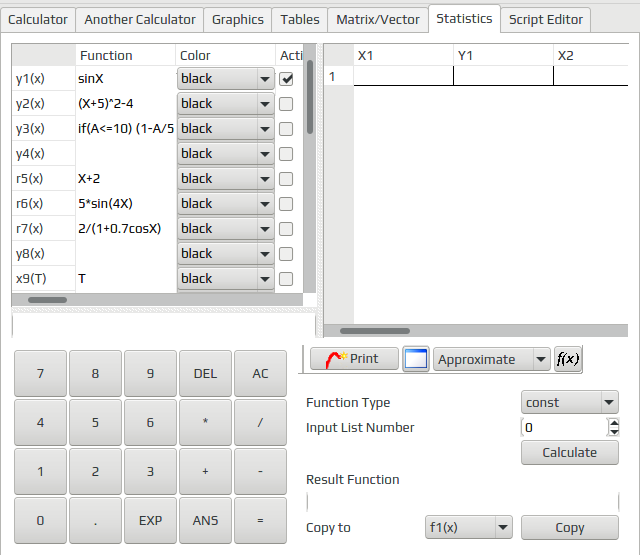Click the equals = key

[260, 520]
